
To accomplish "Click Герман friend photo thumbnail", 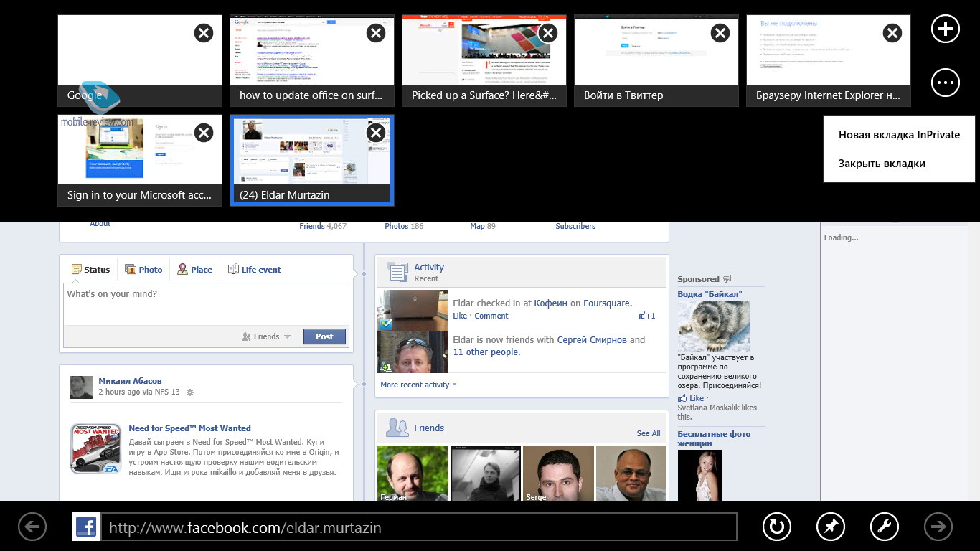I will click(413, 474).
